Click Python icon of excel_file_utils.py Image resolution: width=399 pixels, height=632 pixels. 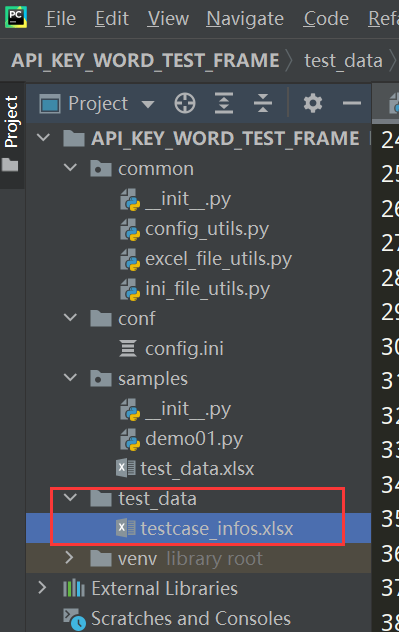130,259
